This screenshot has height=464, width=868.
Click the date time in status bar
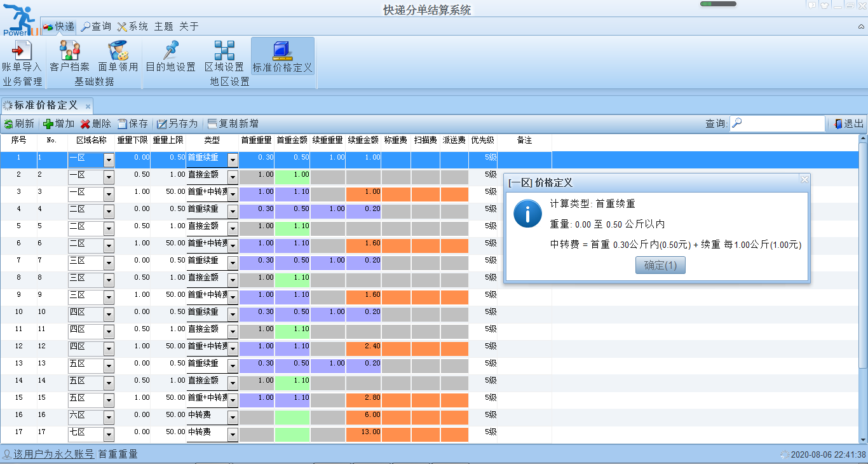(x=829, y=454)
